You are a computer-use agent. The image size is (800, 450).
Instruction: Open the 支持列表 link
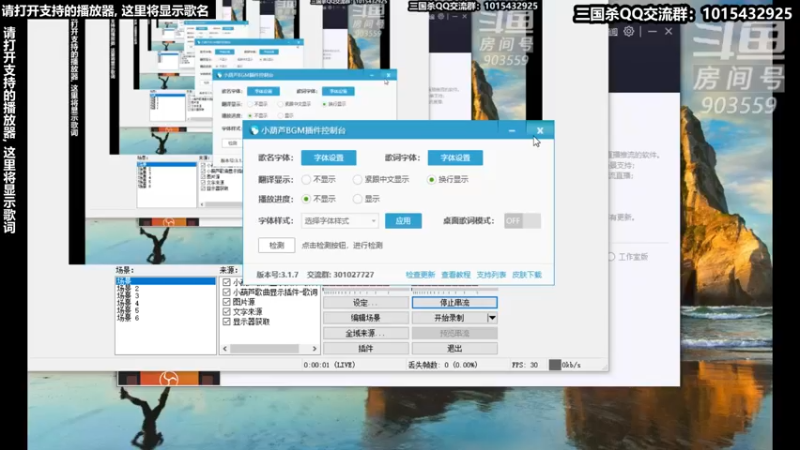[491, 274]
